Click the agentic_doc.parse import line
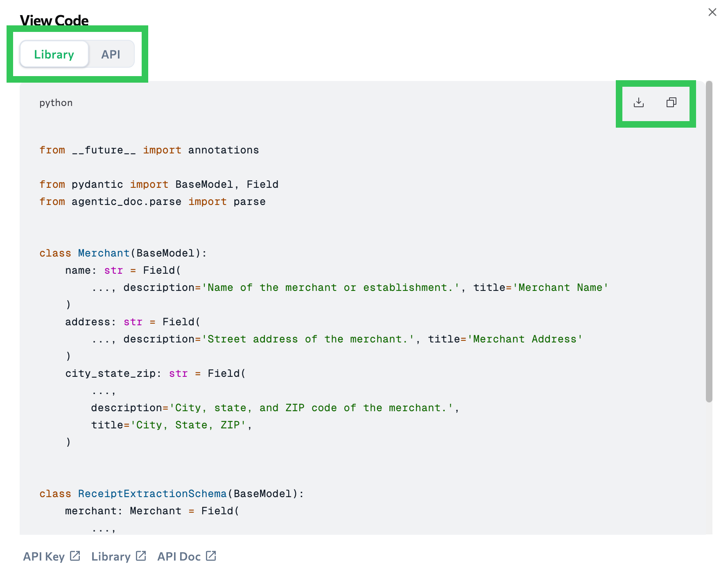728x572 pixels. [x=152, y=201]
